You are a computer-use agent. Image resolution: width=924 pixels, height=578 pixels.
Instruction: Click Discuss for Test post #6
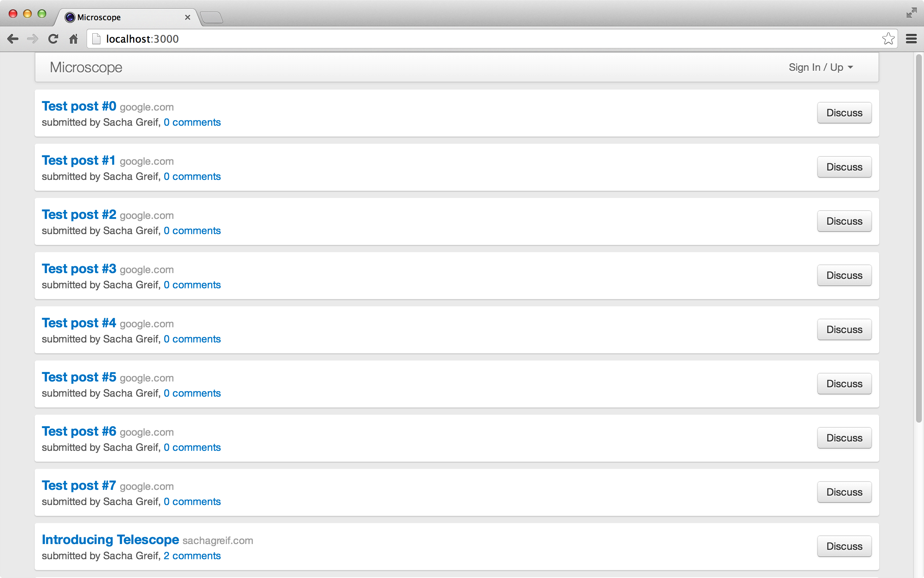tap(844, 438)
